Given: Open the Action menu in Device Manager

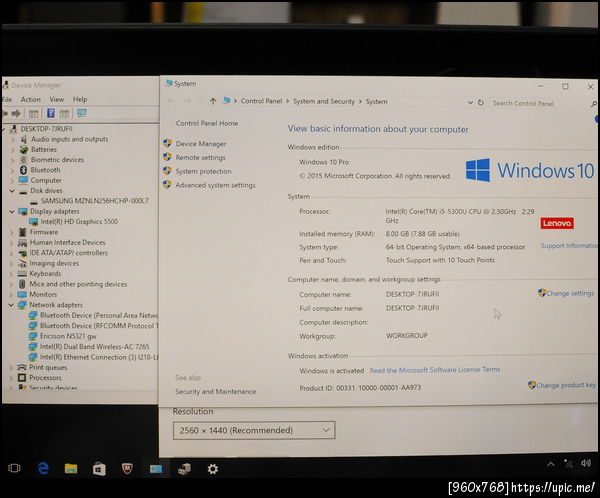Looking at the screenshot, I should [31, 100].
